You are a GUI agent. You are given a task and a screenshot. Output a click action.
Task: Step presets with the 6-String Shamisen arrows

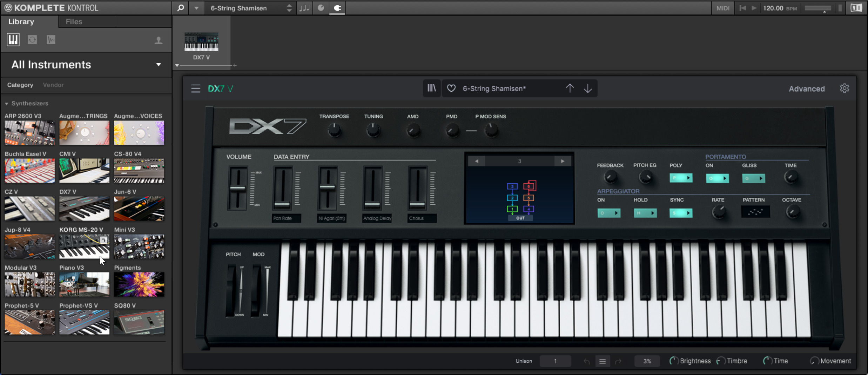(289, 8)
